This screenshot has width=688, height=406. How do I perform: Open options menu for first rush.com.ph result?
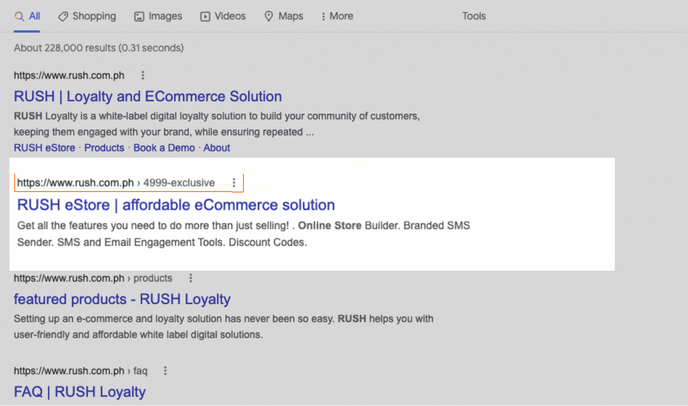143,75
